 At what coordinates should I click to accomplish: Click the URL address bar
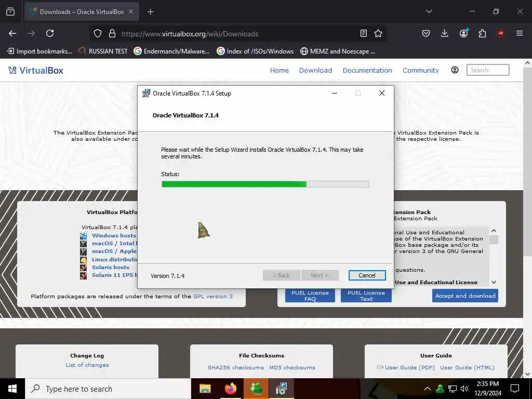coord(237,34)
